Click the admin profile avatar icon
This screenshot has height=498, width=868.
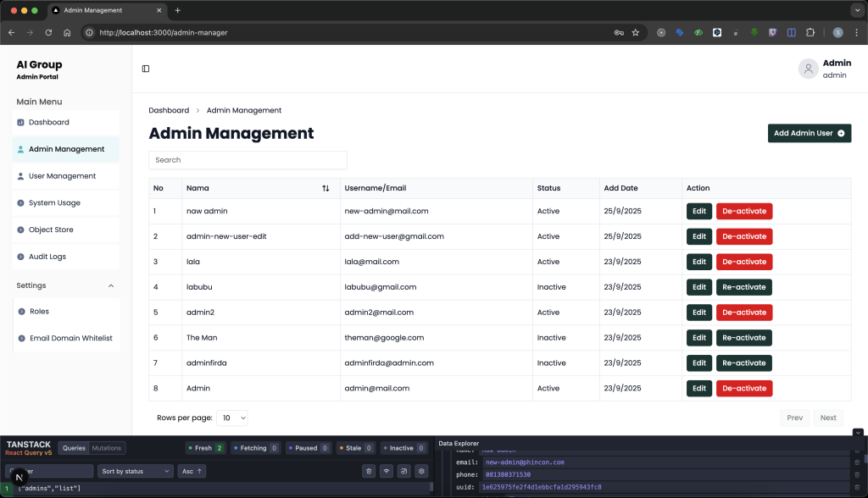pyautogui.click(x=808, y=69)
